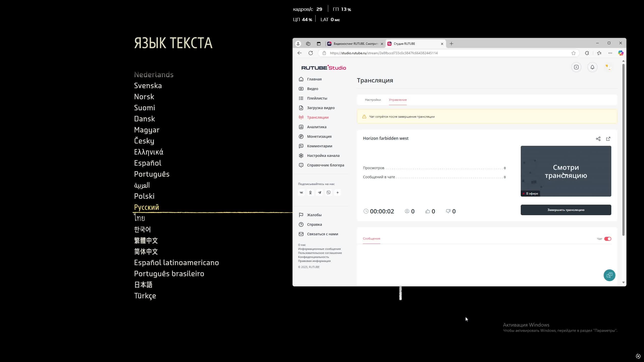The width and height of the screenshot is (644, 362).
Task: Select Türkçe text language
Action: (x=145, y=296)
